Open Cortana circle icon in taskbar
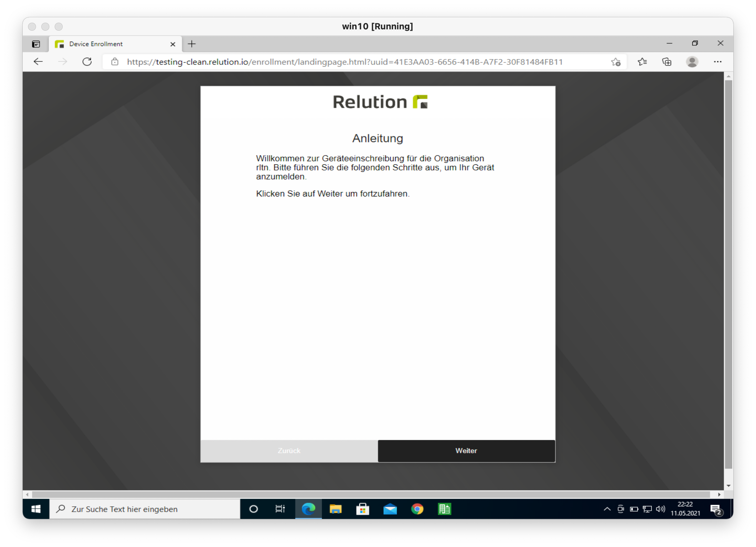This screenshot has height=547, width=756. pyautogui.click(x=253, y=509)
